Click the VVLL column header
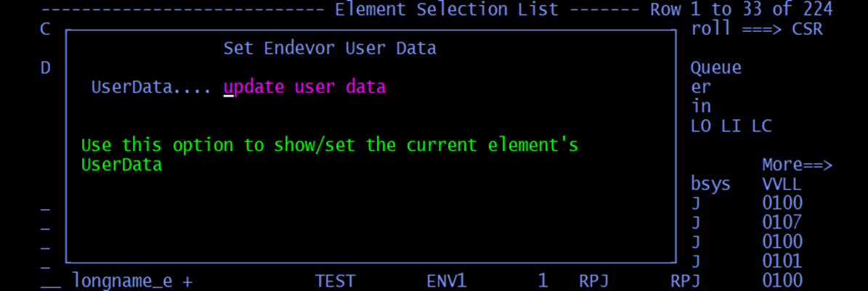 point(782,184)
